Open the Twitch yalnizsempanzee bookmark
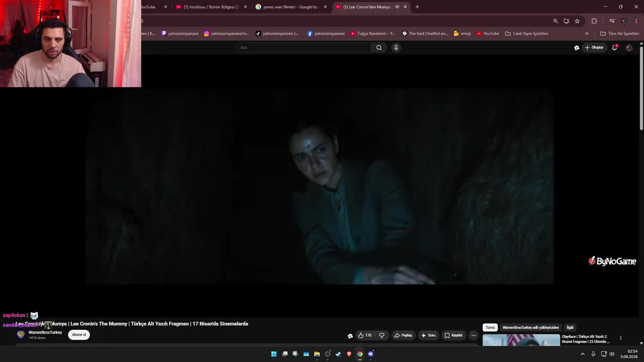The width and height of the screenshot is (644, 362). point(180,34)
